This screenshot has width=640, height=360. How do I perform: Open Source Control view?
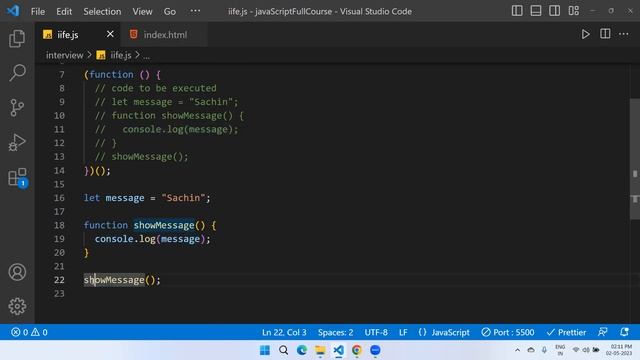coord(17,108)
